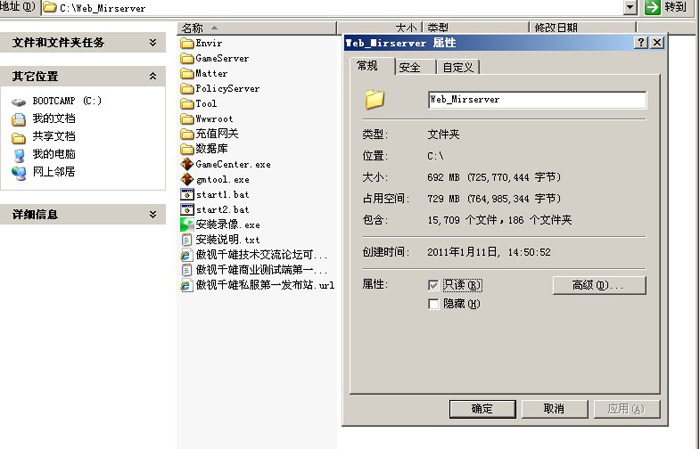Toggle the 只读 read-only checkbox
This screenshot has height=449, width=700.
coord(433,286)
